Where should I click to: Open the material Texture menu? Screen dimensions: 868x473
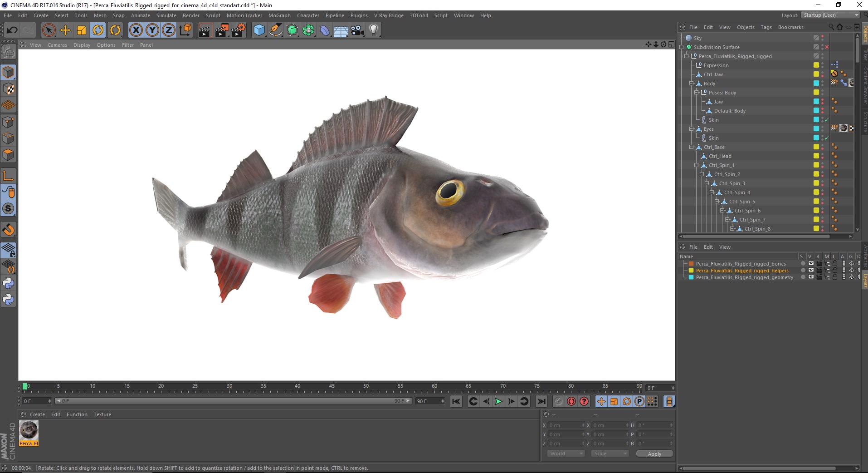(102, 414)
